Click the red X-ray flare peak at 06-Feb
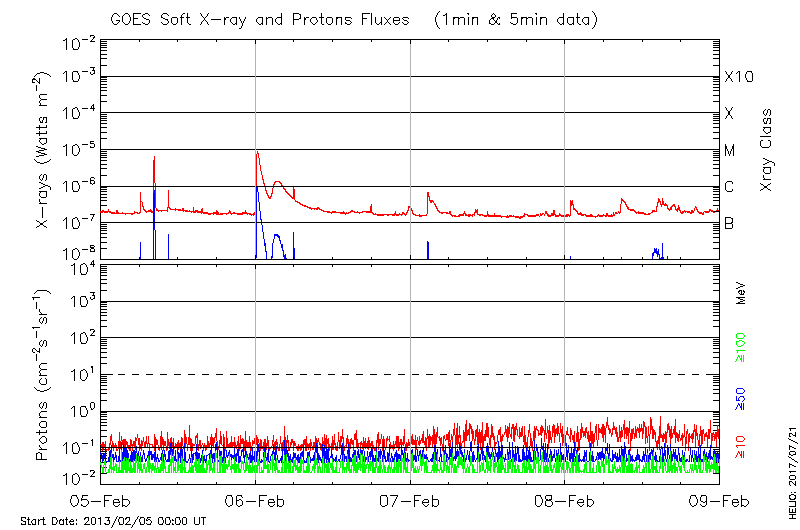This screenshot has height=530, width=800. pos(257,152)
